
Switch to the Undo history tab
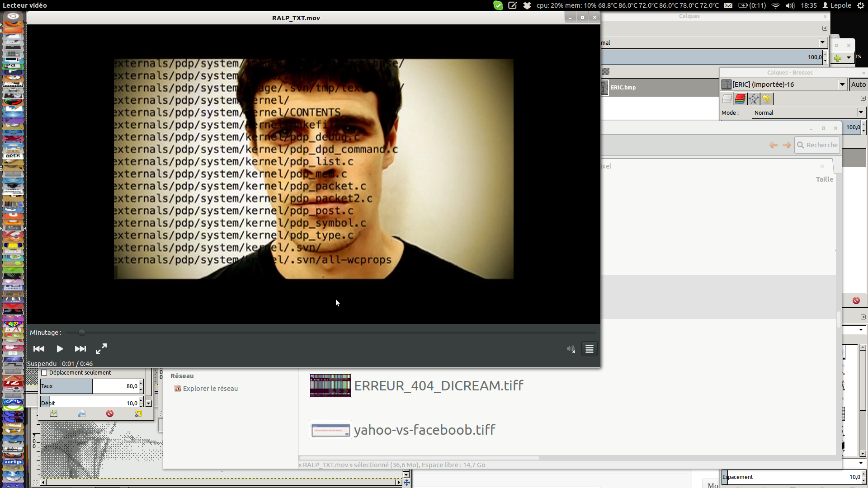click(767, 99)
